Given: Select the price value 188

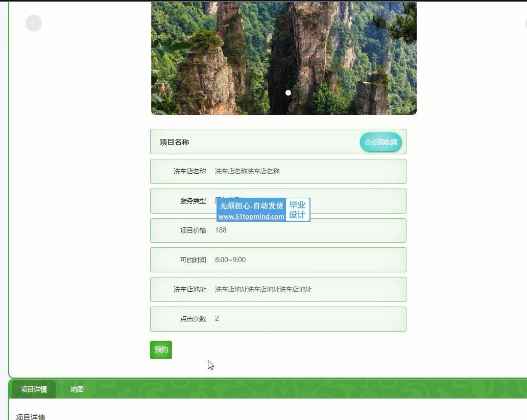Looking at the screenshot, I should coord(221,230).
